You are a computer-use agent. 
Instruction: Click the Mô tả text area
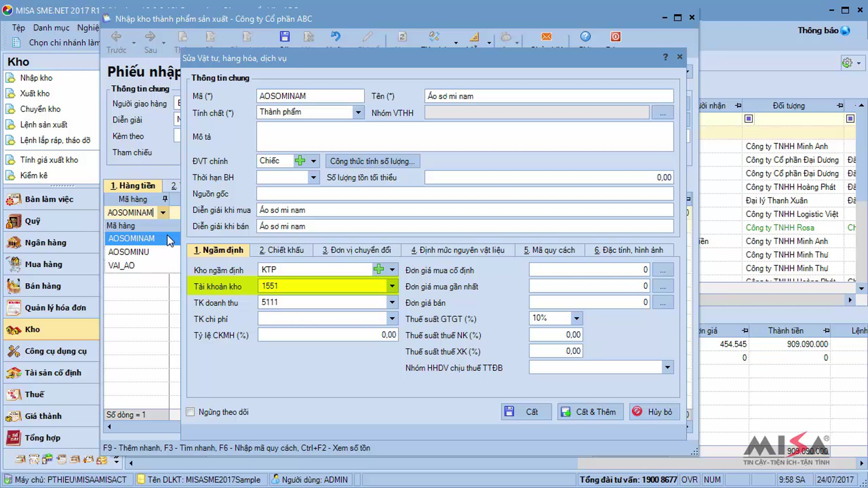pyautogui.click(x=465, y=137)
